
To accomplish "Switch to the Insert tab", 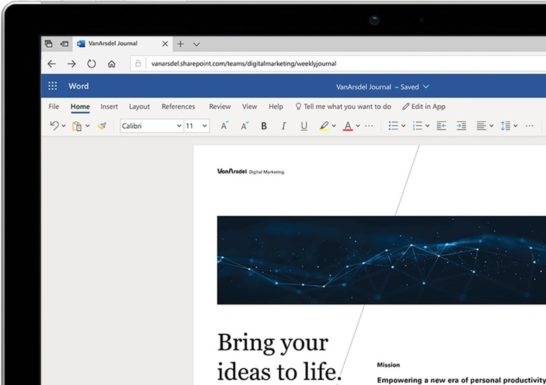I will (109, 107).
